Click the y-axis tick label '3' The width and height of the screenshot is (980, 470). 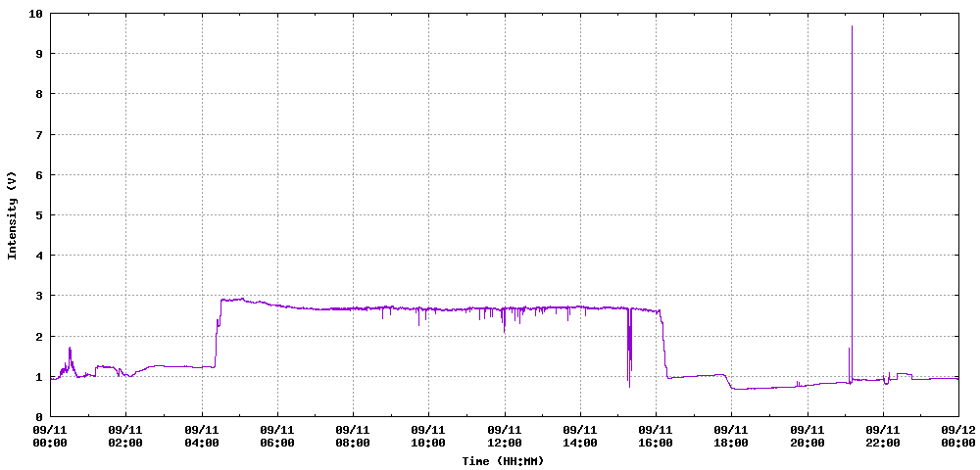point(40,296)
